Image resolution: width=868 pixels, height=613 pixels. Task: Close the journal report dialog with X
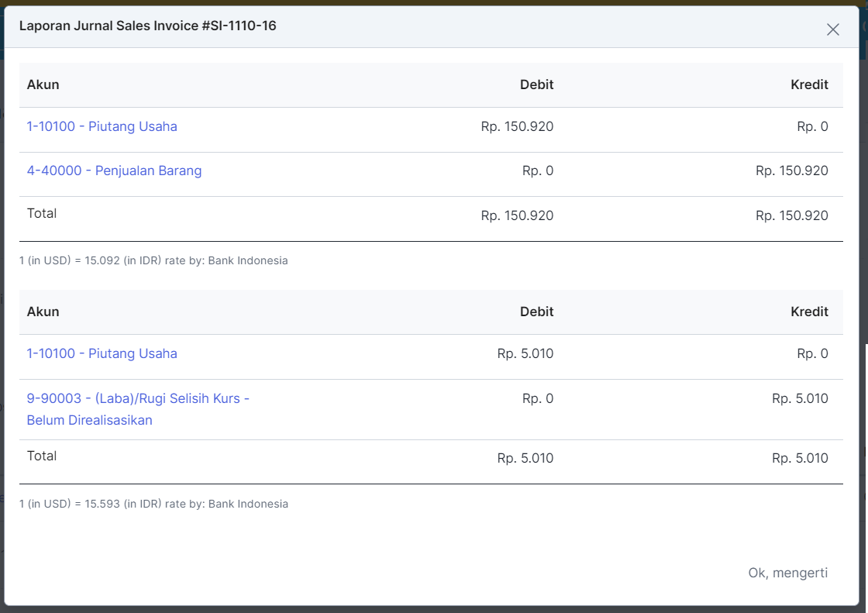coord(832,29)
